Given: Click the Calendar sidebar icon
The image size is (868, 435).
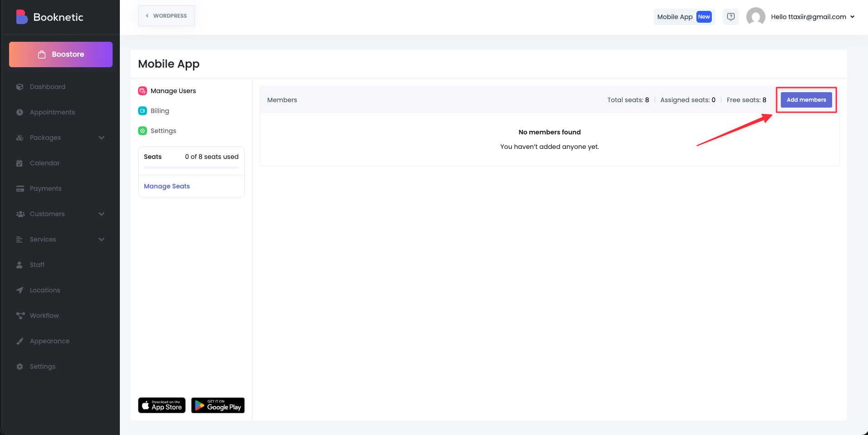Looking at the screenshot, I should coord(20,163).
